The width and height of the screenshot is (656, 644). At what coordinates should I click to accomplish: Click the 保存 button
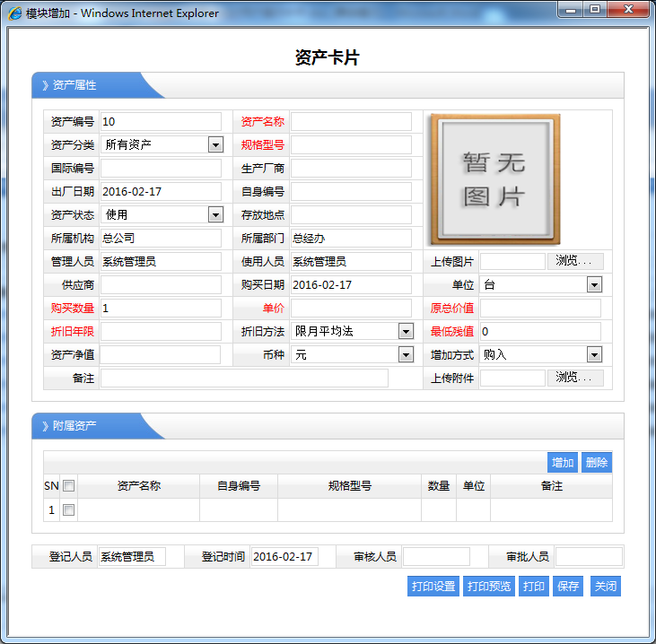[x=568, y=587]
